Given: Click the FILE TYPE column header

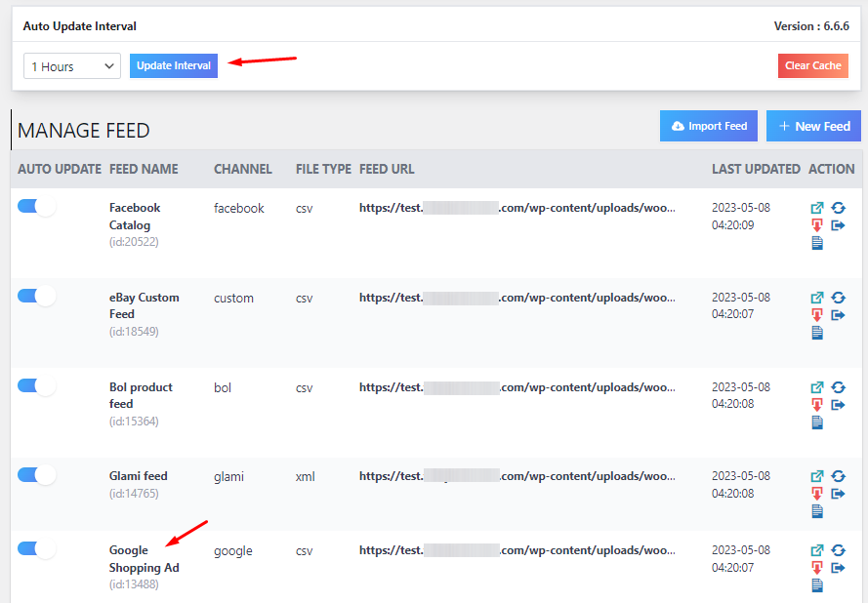Looking at the screenshot, I should click(x=323, y=169).
